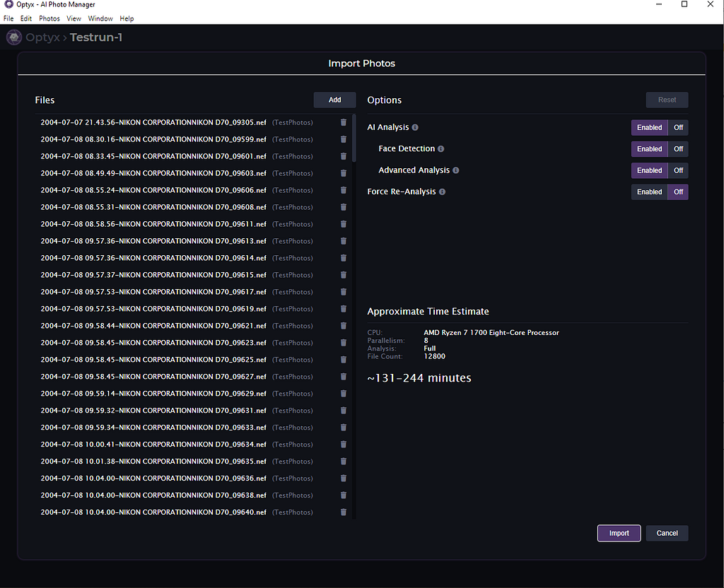The image size is (724, 588).
Task: Remove D70_09599.nef using its trash icon
Action: click(x=343, y=139)
